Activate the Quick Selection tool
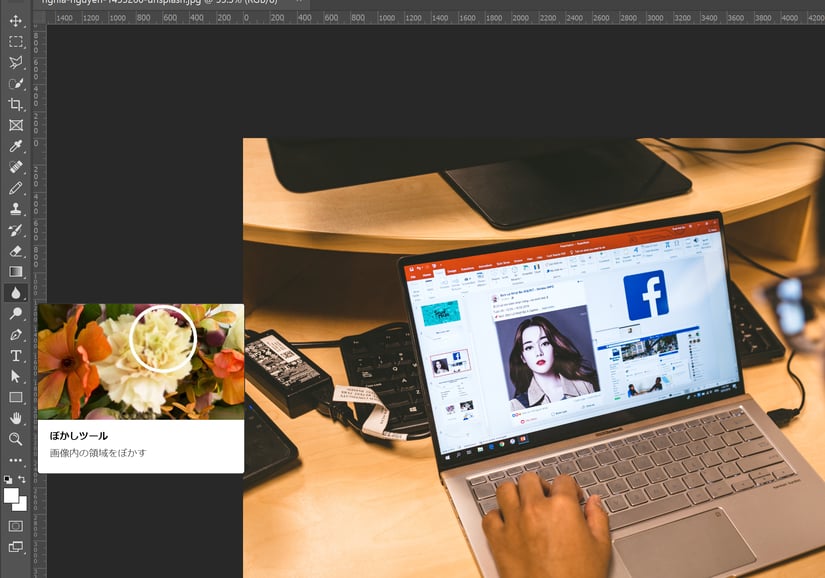 16,84
